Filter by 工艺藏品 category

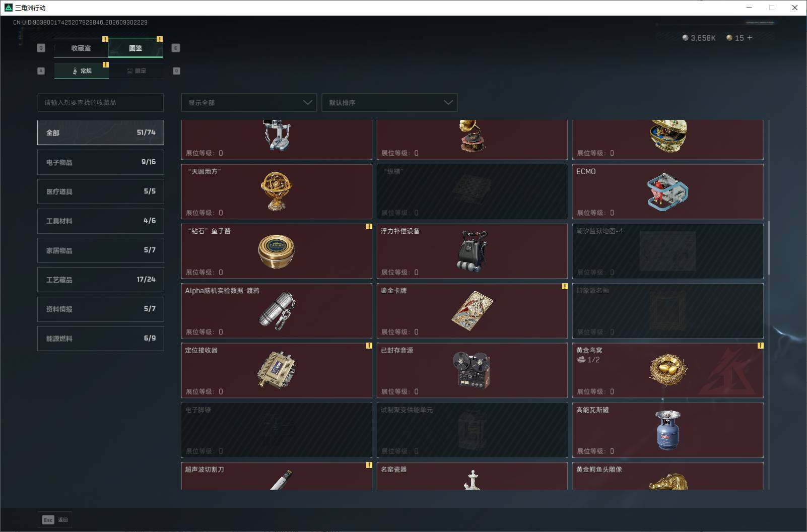click(x=101, y=280)
